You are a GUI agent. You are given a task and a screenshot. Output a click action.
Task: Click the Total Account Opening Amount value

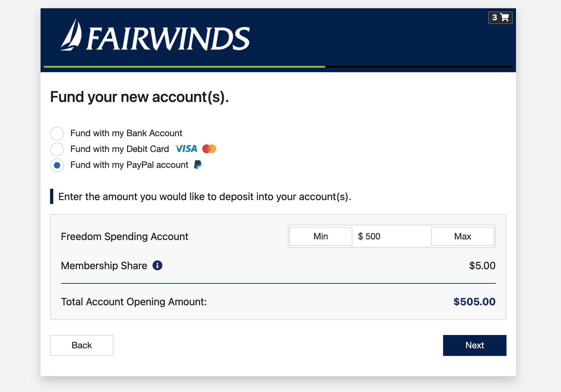click(x=474, y=302)
